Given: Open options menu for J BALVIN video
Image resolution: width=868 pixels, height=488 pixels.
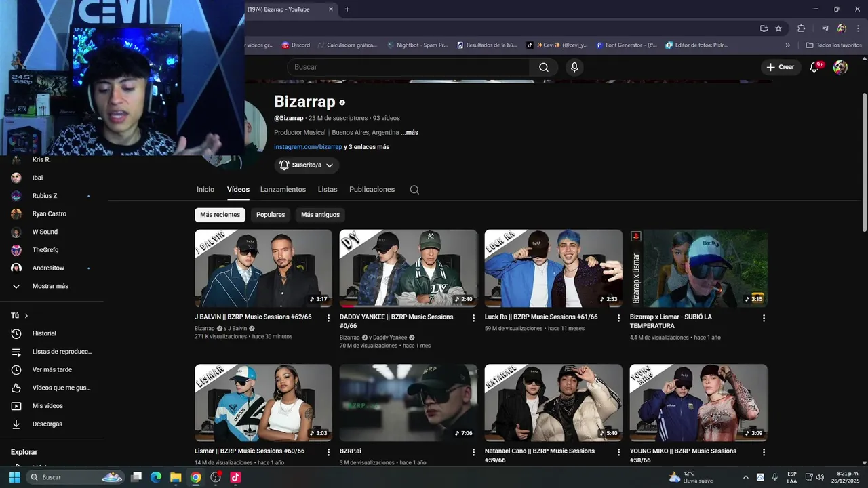Looking at the screenshot, I should coord(329,318).
